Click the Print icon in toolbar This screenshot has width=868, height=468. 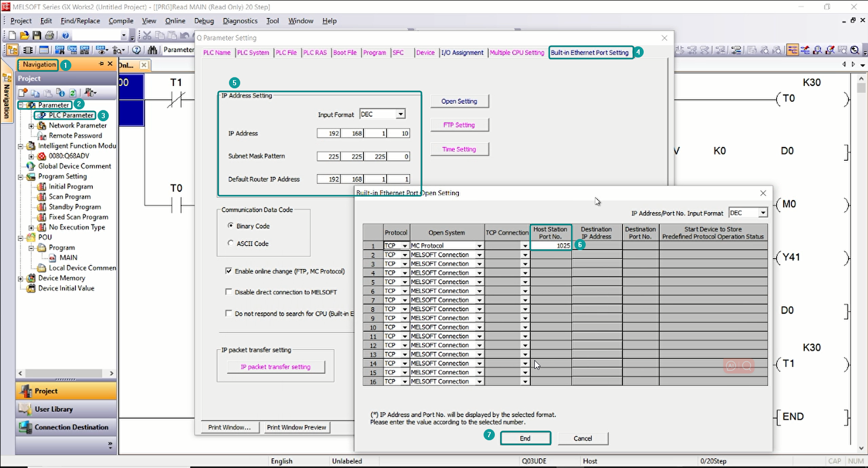tap(49, 35)
